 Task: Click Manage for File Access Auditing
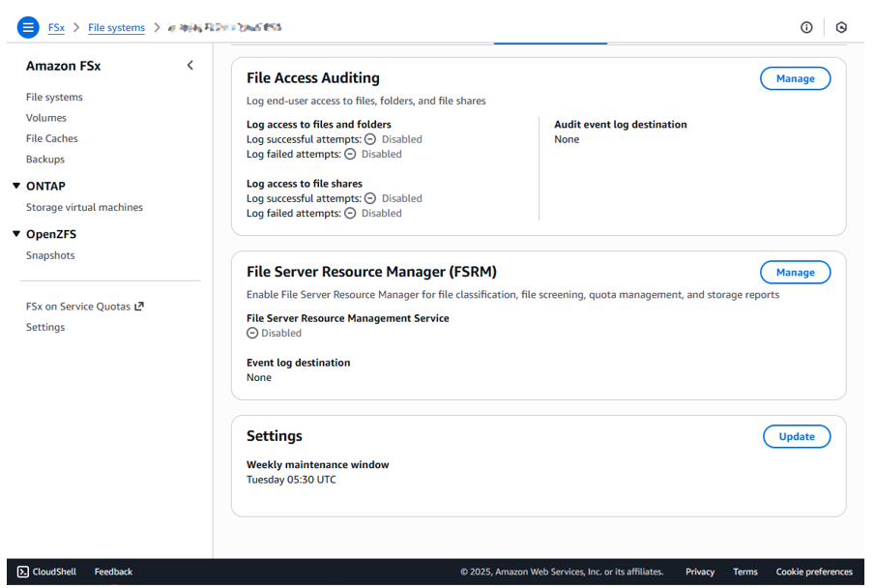point(795,78)
